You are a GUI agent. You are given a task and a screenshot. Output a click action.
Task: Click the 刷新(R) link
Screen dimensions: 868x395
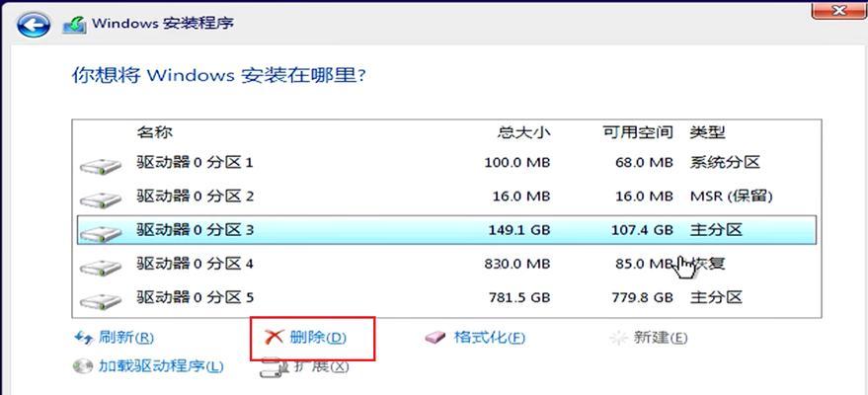[x=125, y=337]
